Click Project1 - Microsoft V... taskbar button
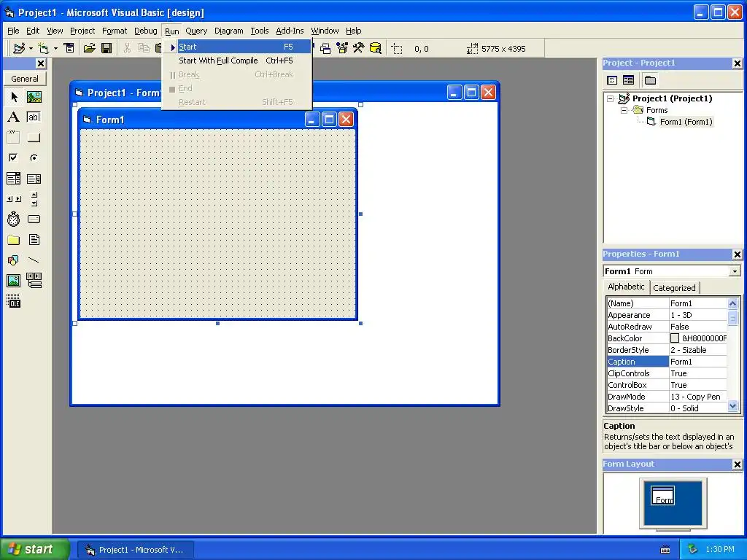This screenshot has width=747, height=560. (136, 550)
